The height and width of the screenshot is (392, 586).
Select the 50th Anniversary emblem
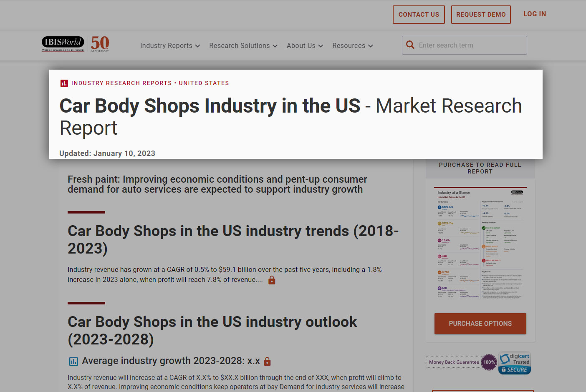click(x=100, y=43)
